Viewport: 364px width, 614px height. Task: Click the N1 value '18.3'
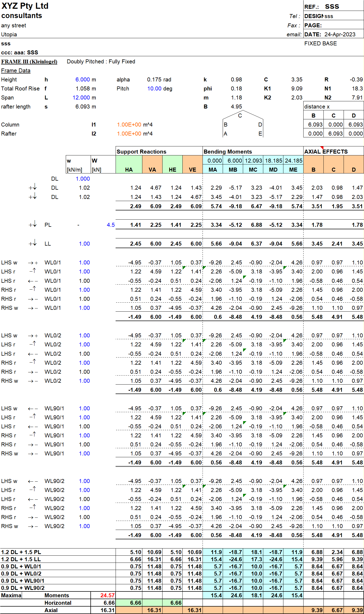point(357,89)
